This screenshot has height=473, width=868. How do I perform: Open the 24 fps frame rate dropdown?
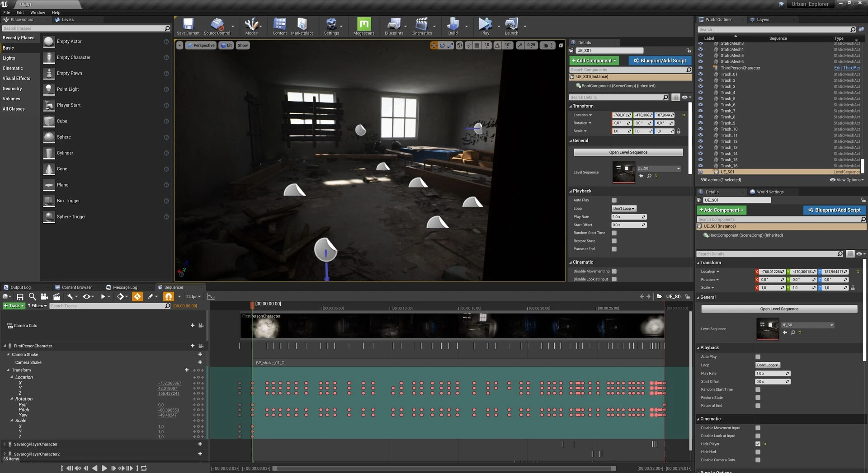[x=193, y=296]
